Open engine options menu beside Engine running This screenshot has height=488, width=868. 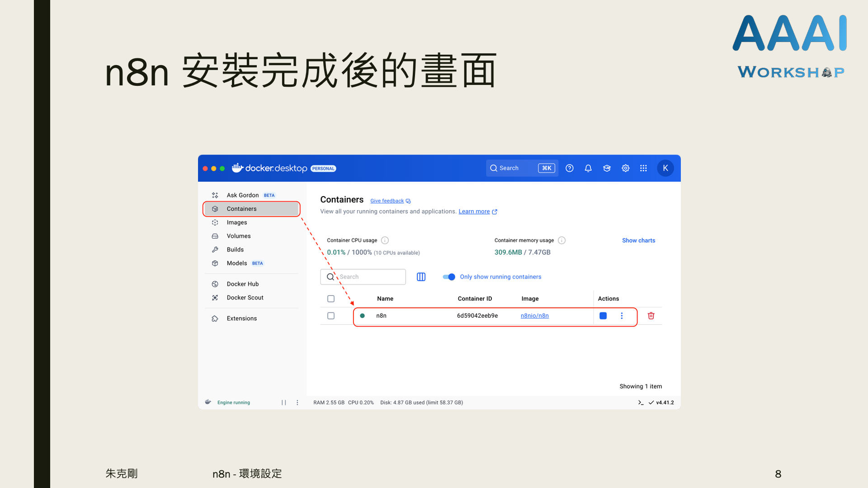coord(297,403)
